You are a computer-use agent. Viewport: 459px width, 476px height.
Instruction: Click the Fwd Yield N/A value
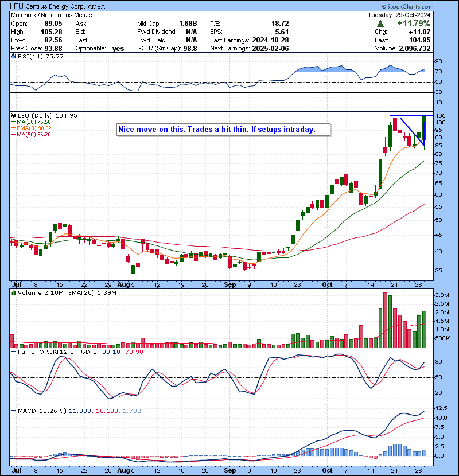192,40
